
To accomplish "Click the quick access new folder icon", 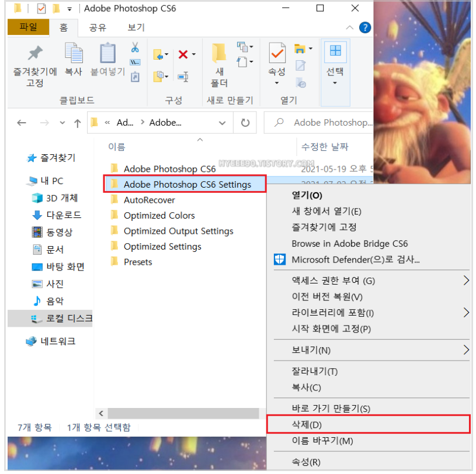I will pyautogui.click(x=56, y=9).
